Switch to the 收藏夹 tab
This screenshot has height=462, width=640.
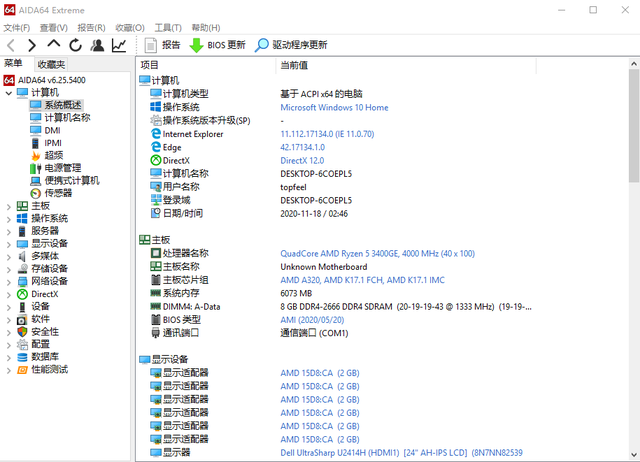pyautogui.click(x=51, y=64)
